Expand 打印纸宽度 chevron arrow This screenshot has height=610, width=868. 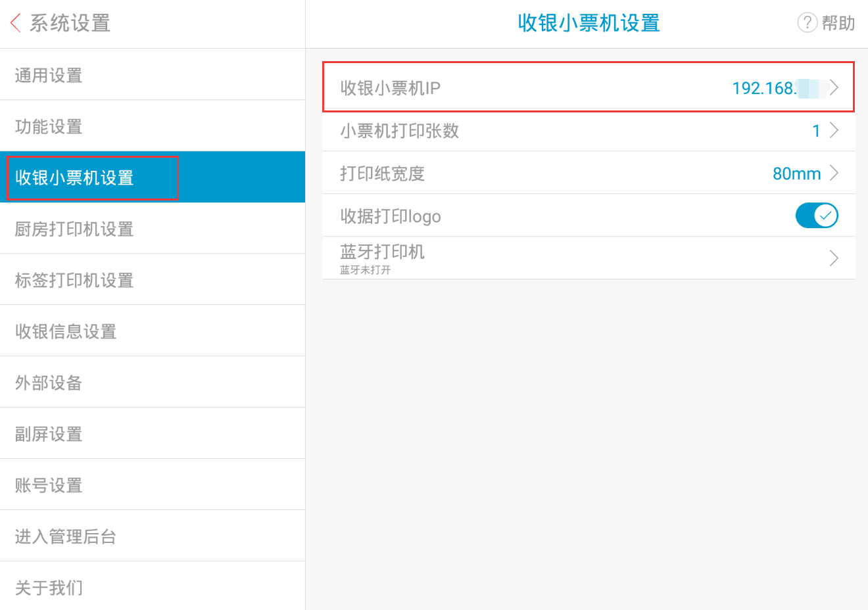(x=834, y=173)
